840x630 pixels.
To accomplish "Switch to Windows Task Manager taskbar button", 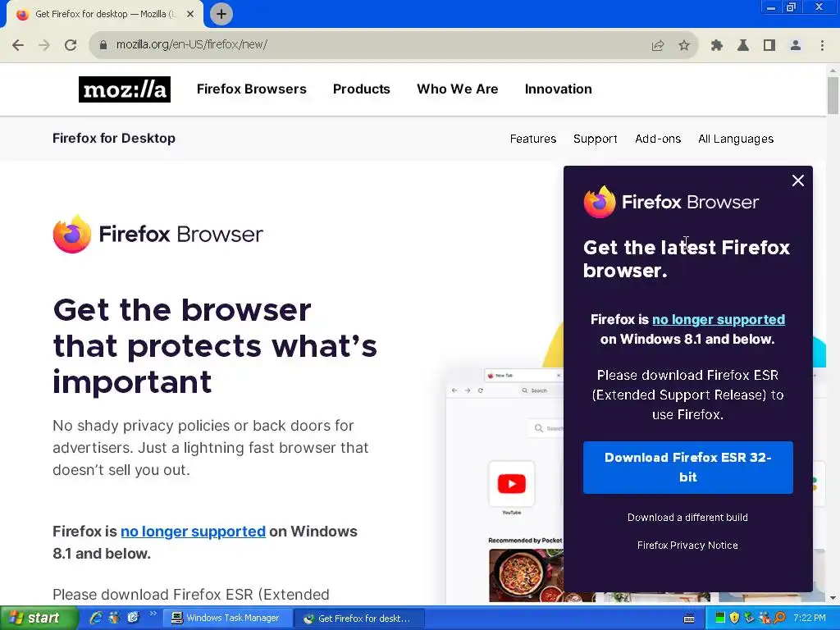I will click(x=226, y=619).
